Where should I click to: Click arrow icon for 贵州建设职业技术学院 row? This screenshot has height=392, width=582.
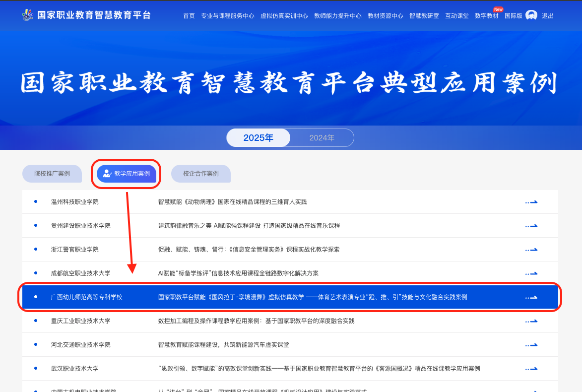tap(531, 226)
